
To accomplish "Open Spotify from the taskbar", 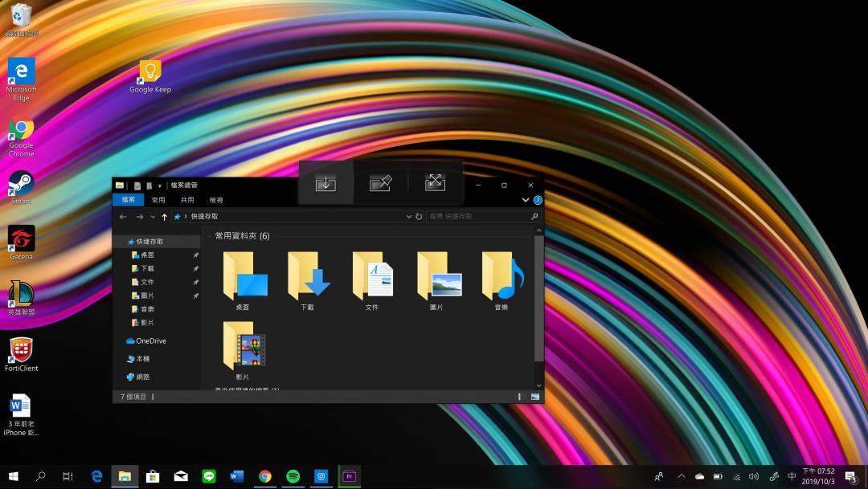I will [x=293, y=476].
